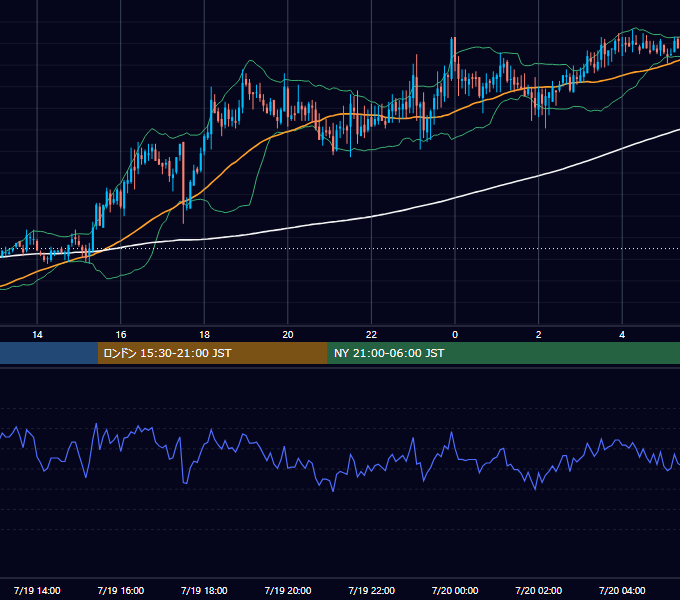The image size is (680, 600).
Task: Click hour label 14 on the time axis
Action: coord(37,335)
